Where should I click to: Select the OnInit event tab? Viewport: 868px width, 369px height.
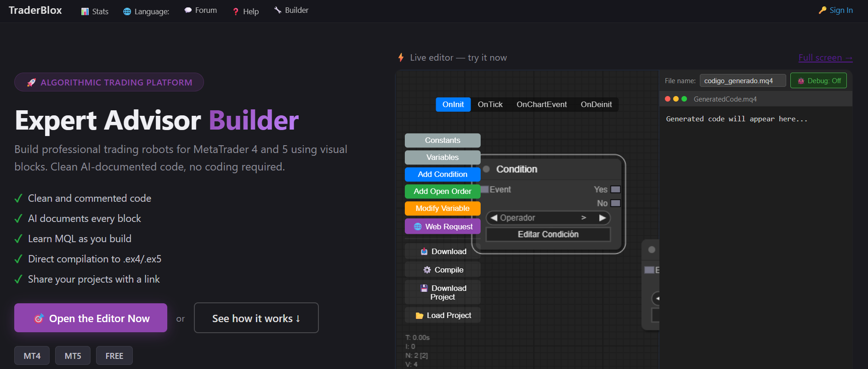453,104
